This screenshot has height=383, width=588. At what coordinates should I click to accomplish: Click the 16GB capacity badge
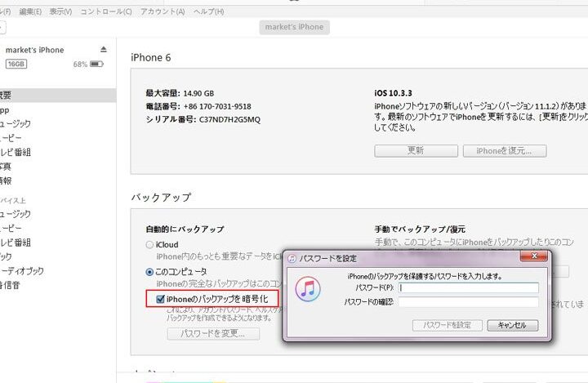click(16, 65)
